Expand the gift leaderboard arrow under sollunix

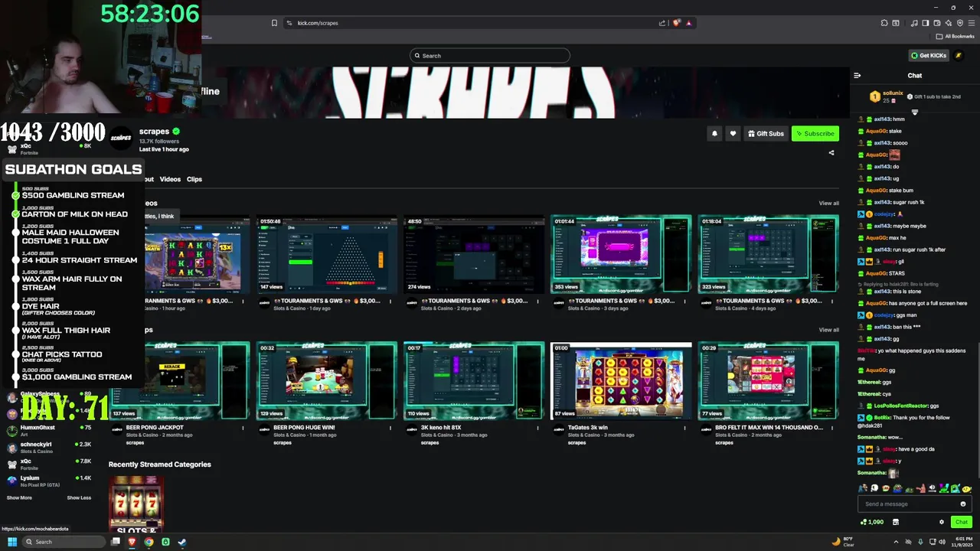(914, 112)
